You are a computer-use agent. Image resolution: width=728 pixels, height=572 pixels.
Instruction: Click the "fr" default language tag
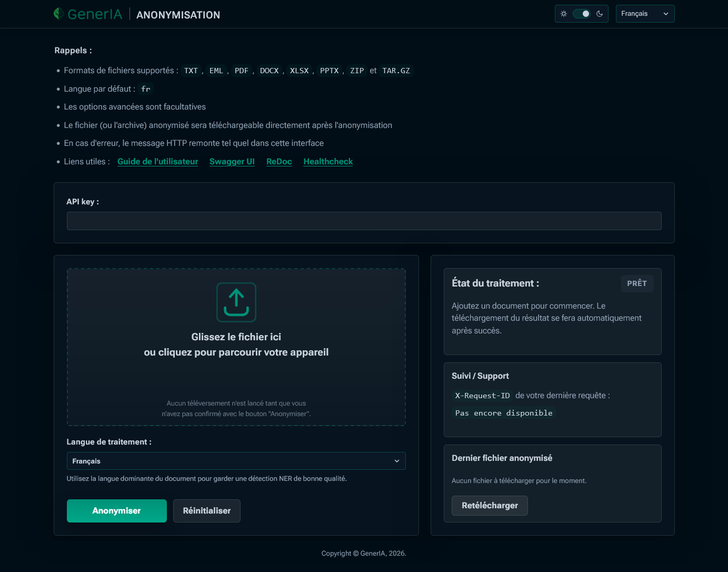pos(146,89)
